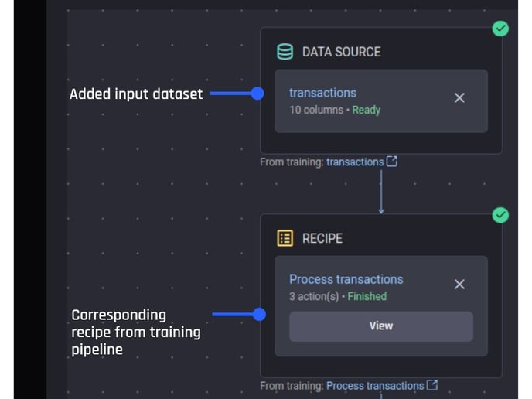Click the 'Finished' status text
The width and height of the screenshot is (532, 399).
(367, 296)
